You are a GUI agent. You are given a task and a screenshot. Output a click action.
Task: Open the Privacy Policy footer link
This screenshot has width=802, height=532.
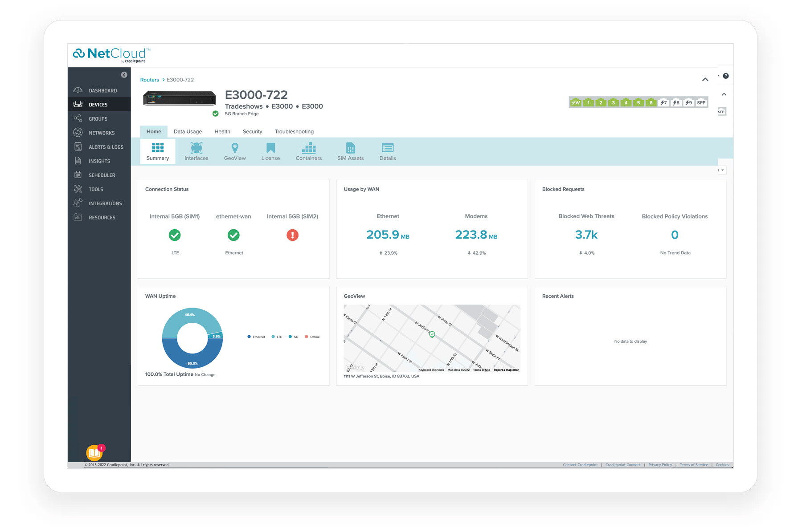(660, 465)
